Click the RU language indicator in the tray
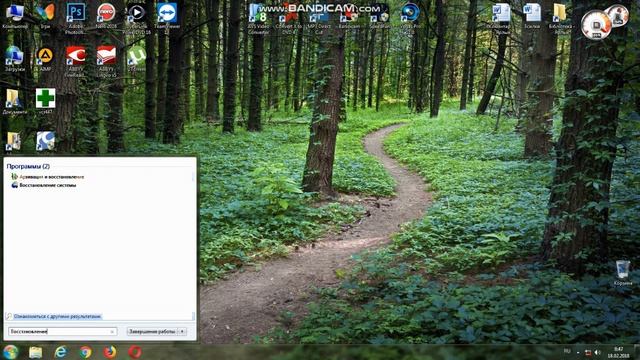Viewport: 640px width, 360px height. pyautogui.click(x=567, y=351)
